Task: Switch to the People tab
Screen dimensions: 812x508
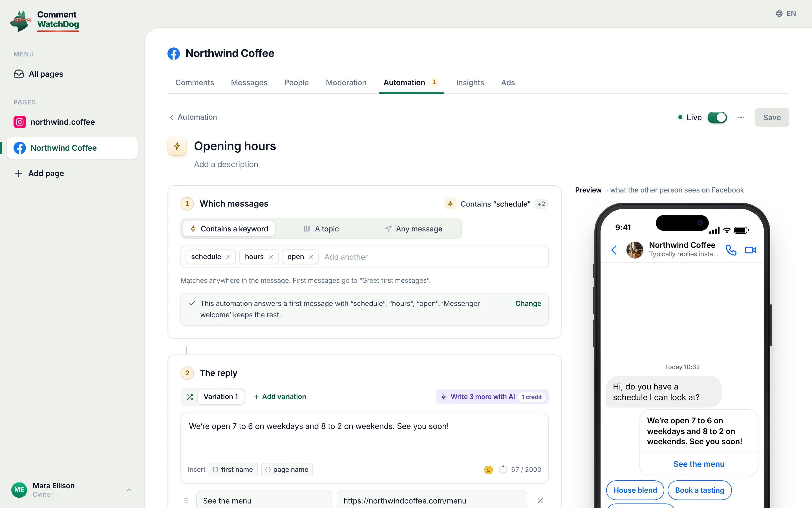Action: click(297, 83)
